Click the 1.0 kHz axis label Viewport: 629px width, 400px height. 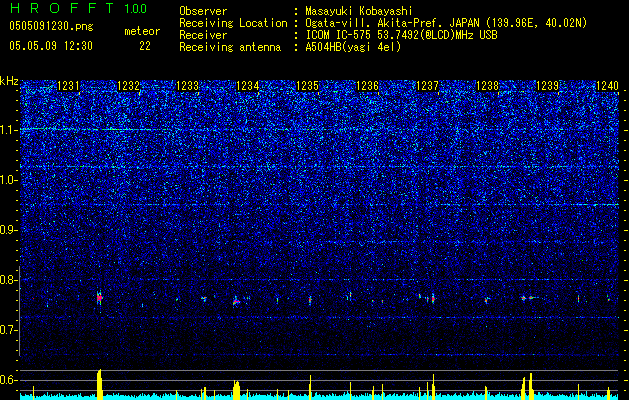click(9, 180)
